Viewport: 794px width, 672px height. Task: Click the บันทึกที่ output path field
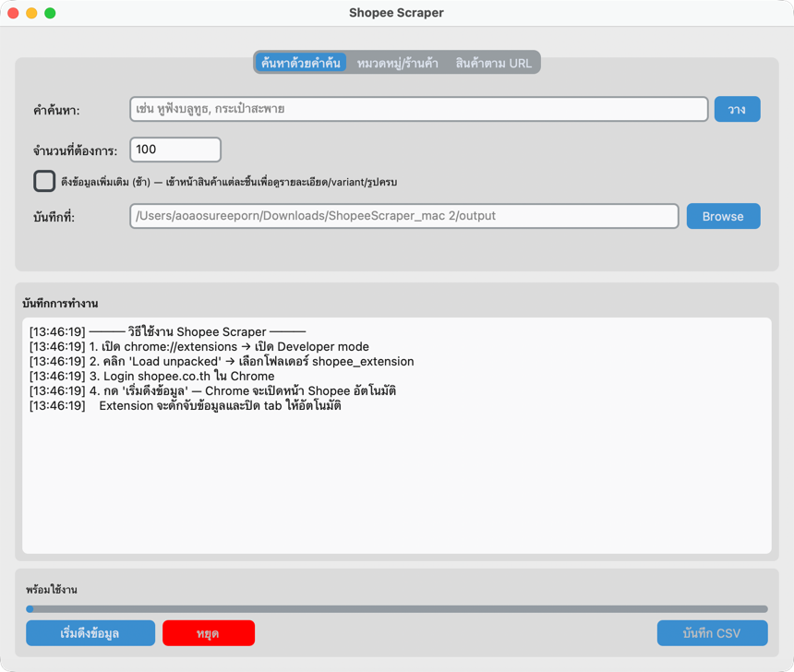pos(403,216)
